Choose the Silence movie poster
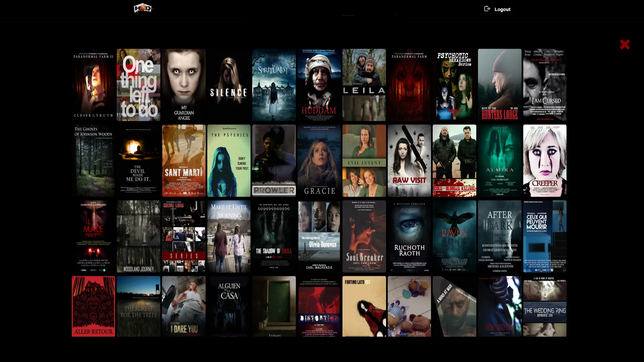Screen dimensions: 644x362 [x=229, y=85]
